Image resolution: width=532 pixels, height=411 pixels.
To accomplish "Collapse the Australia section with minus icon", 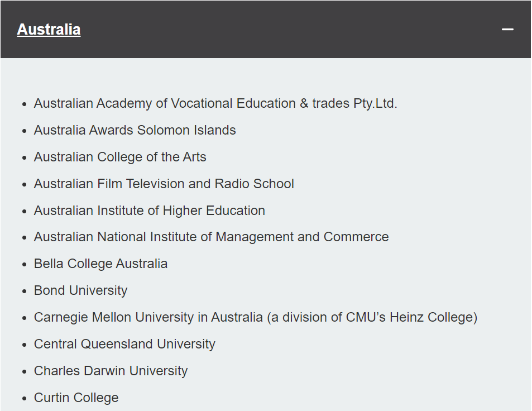I will 507,30.
